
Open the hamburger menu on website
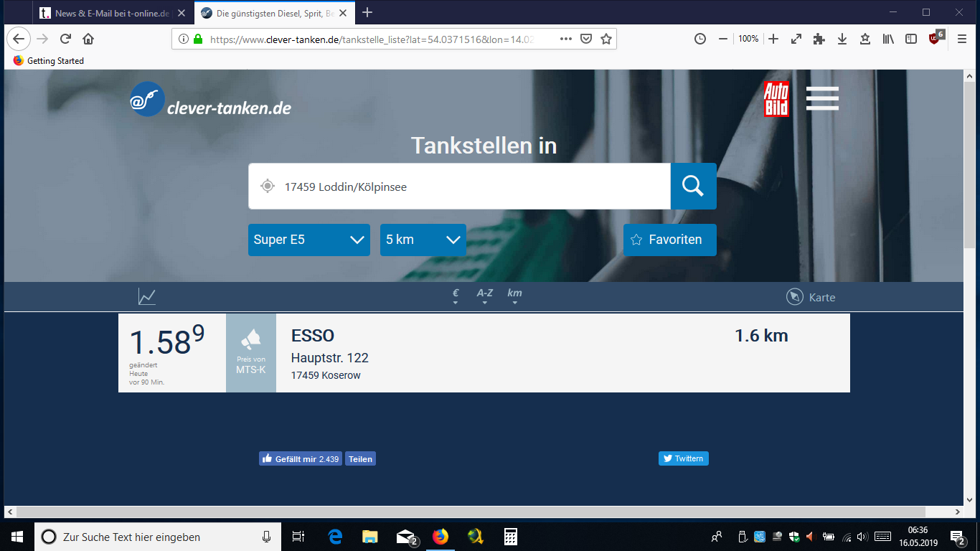pos(822,98)
